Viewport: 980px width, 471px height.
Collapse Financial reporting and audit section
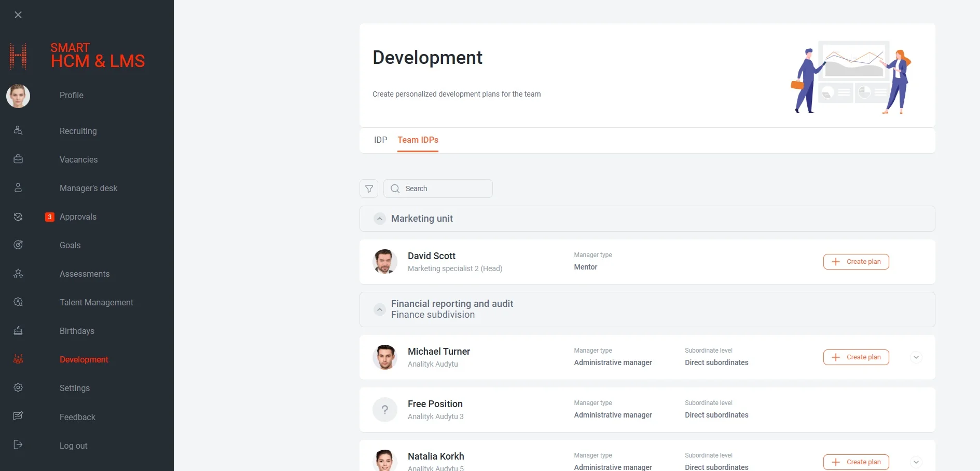coord(380,309)
